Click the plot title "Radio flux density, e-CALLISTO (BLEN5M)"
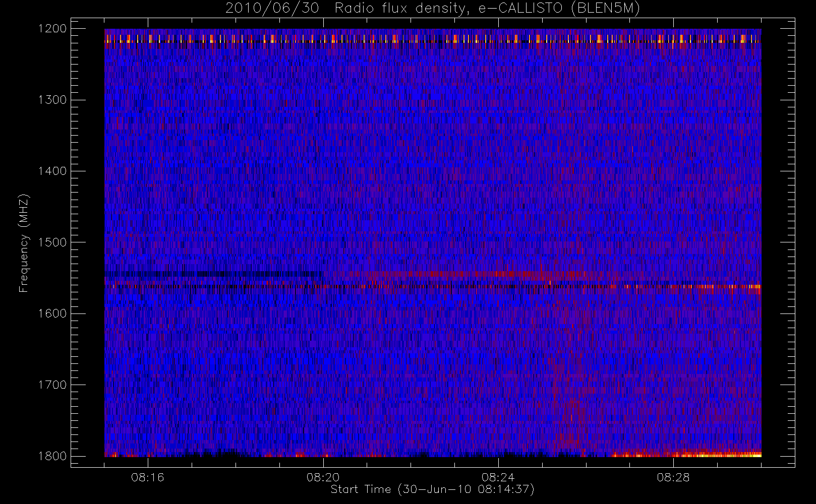The height and width of the screenshot is (504, 816). coord(487,9)
